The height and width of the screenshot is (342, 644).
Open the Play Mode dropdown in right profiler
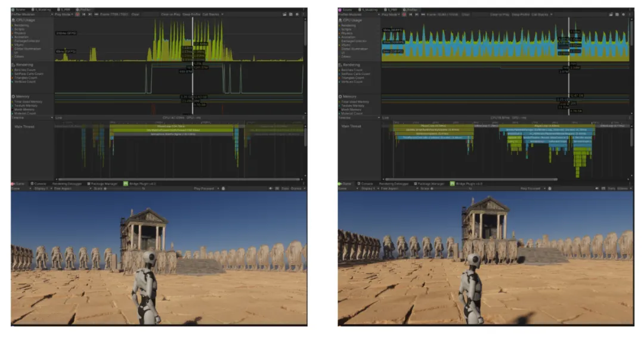[x=389, y=14]
